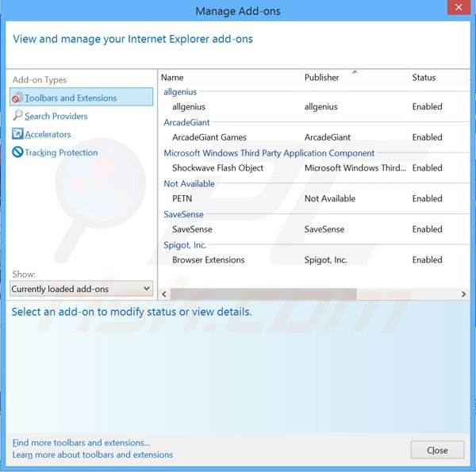Click the Spigot, Inc. group header
This screenshot has width=476, height=472.
tap(185, 245)
